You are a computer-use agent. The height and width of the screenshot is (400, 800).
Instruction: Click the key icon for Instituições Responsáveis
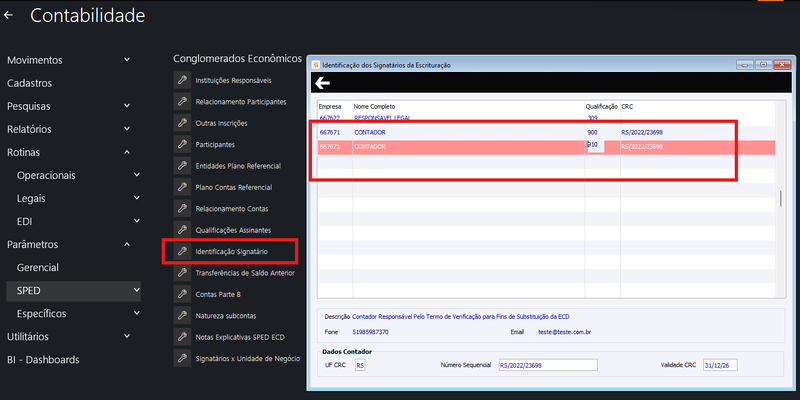[x=182, y=80]
